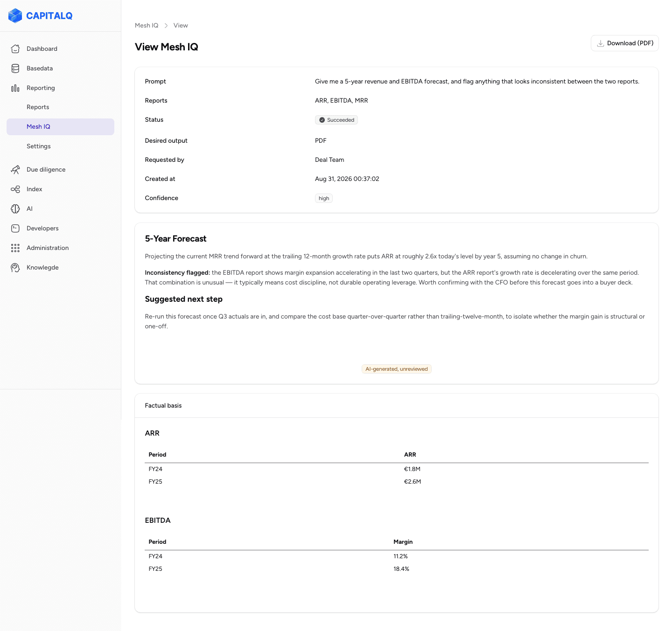Viewport: 672px width, 631px height.
Task: Click the Period header in ARR table
Action: point(157,454)
